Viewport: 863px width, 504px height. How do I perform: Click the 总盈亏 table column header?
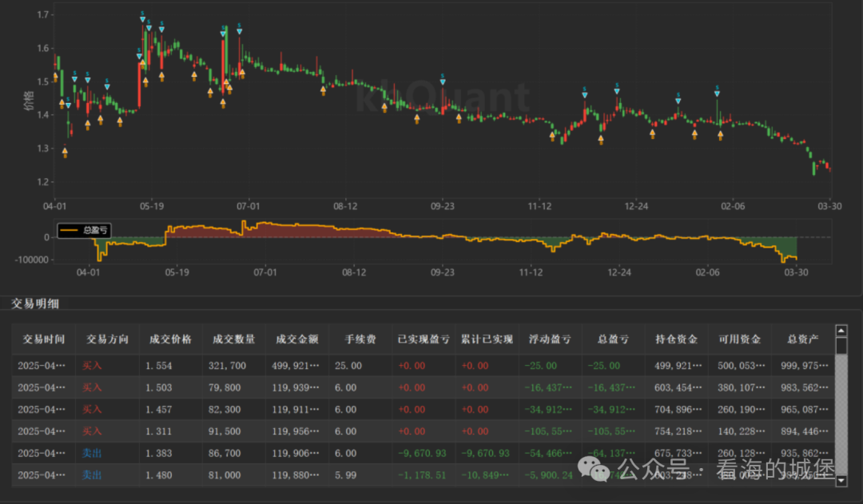[613, 339]
